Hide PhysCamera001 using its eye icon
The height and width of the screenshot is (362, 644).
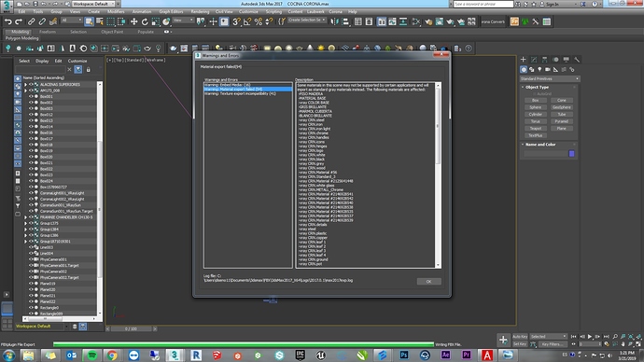(x=31, y=259)
